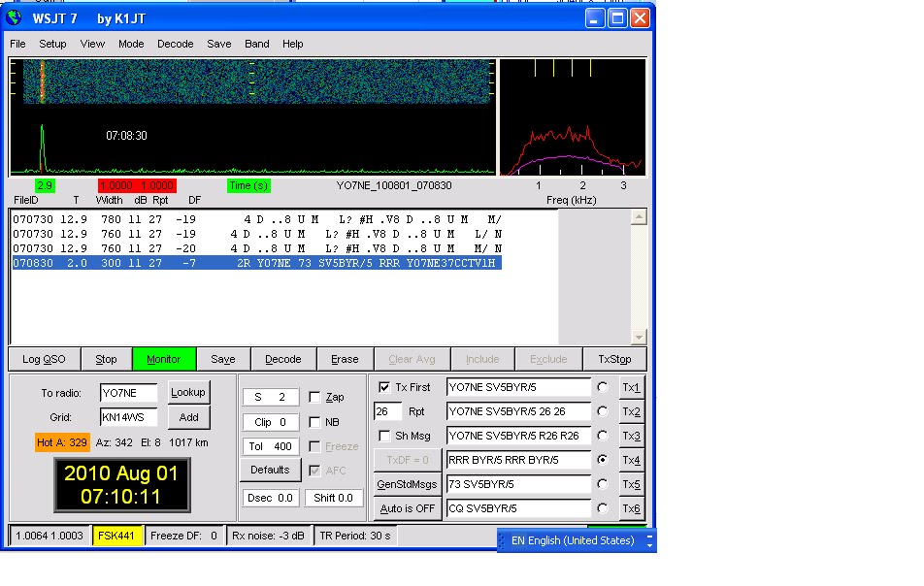The image size is (924, 586).
Task: Click the RRR BYR/5 message field
Action: [x=518, y=460]
